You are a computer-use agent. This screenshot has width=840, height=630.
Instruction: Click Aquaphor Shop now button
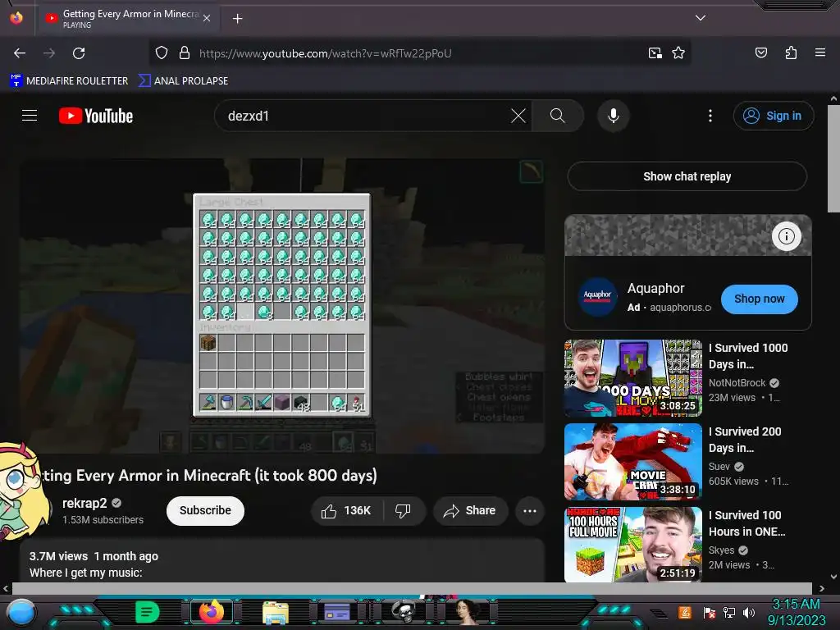pos(759,299)
